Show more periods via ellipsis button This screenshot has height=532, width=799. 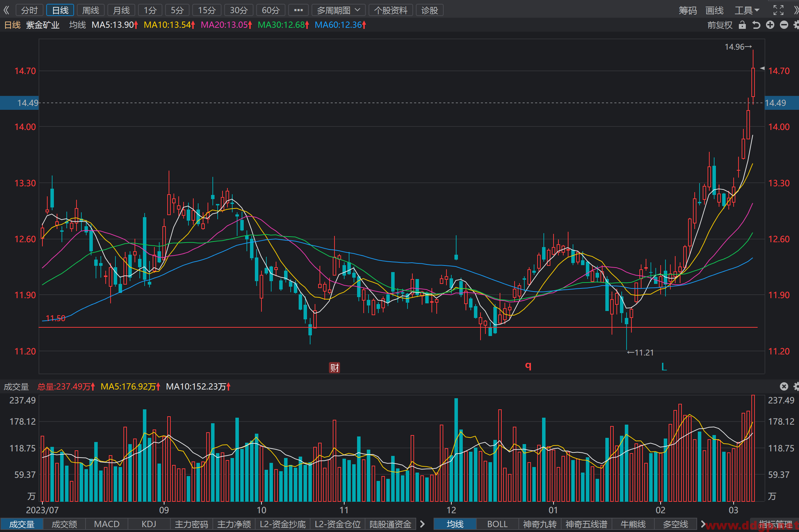tap(298, 10)
